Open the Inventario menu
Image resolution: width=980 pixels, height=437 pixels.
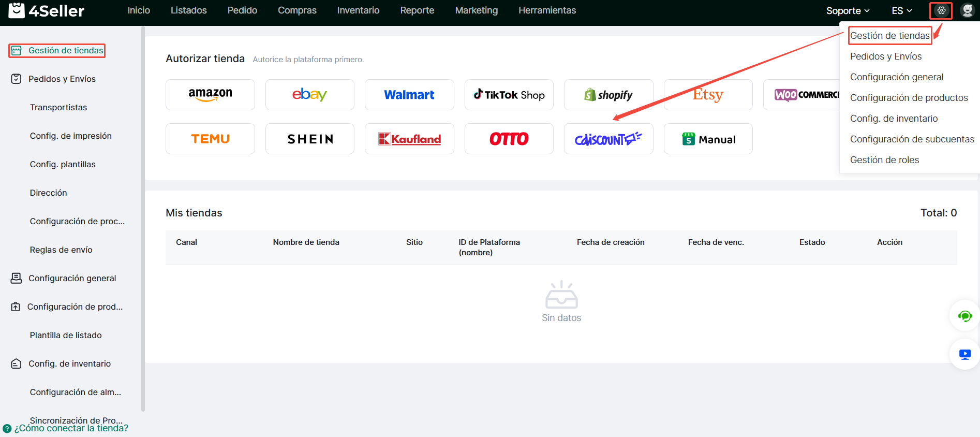click(358, 10)
